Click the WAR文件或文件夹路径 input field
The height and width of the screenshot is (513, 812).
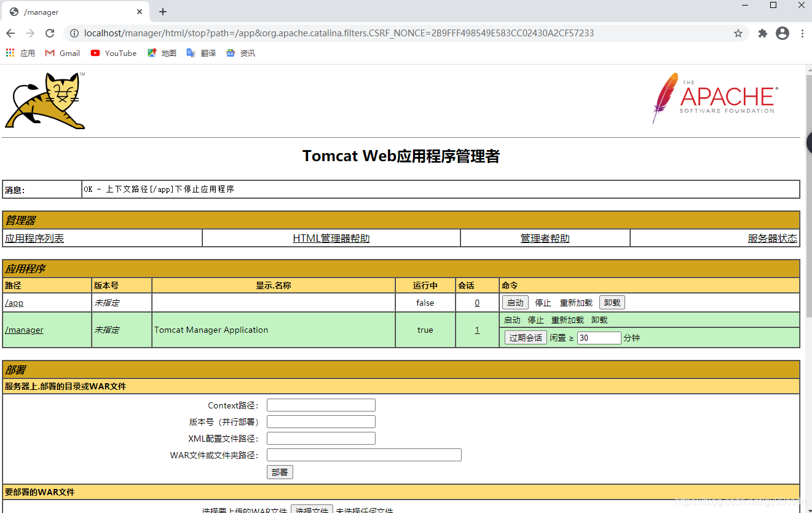tap(364, 455)
